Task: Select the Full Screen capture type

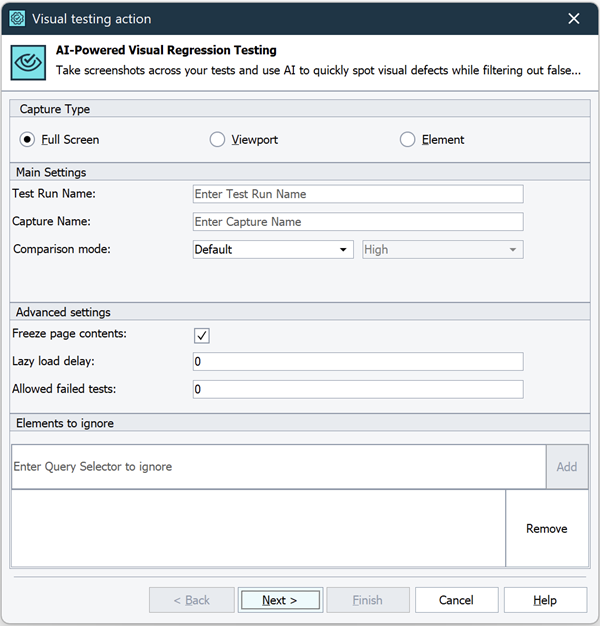Action: (28, 140)
